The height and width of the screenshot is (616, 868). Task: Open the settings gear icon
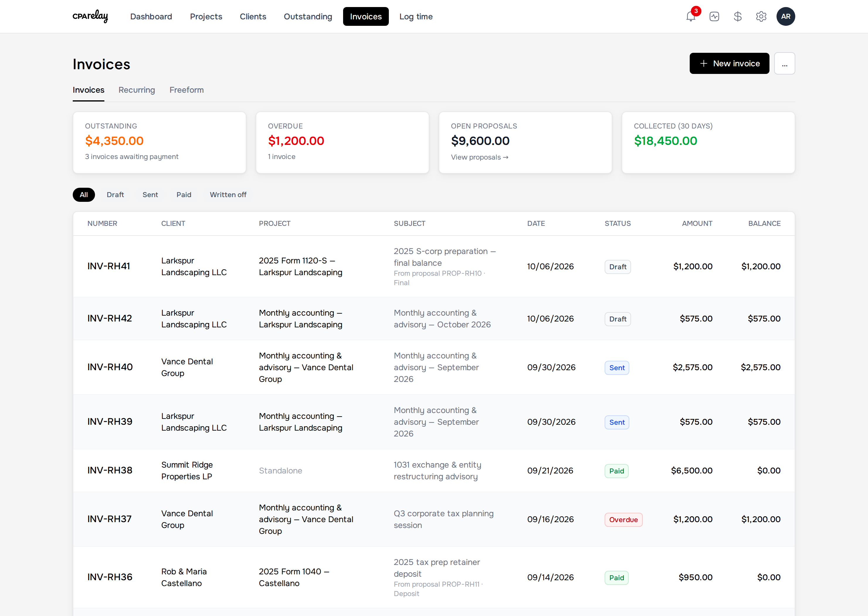click(761, 16)
